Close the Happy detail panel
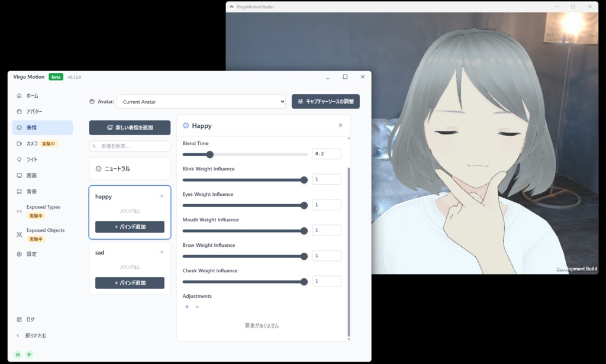 point(340,125)
